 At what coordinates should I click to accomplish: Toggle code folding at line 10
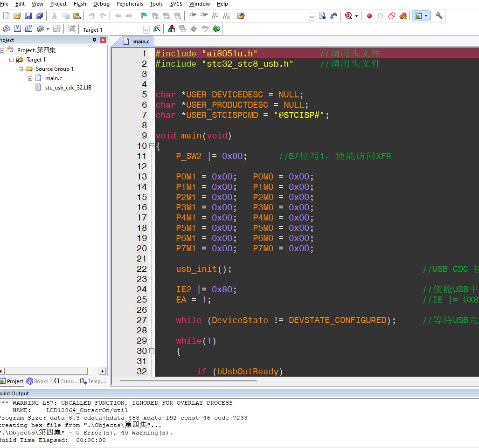coord(152,146)
